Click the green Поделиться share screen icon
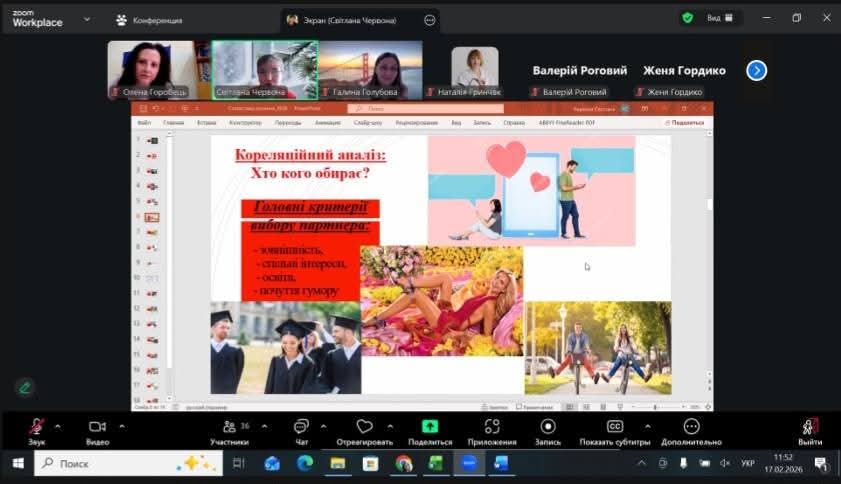Screen dimensions: 841x484 [x=430, y=427]
